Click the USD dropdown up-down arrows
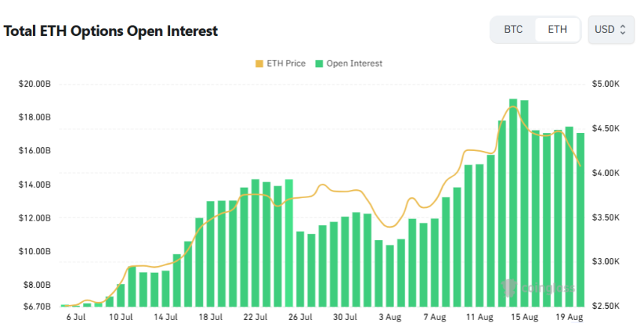The width and height of the screenshot is (644, 323). [623, 30]
